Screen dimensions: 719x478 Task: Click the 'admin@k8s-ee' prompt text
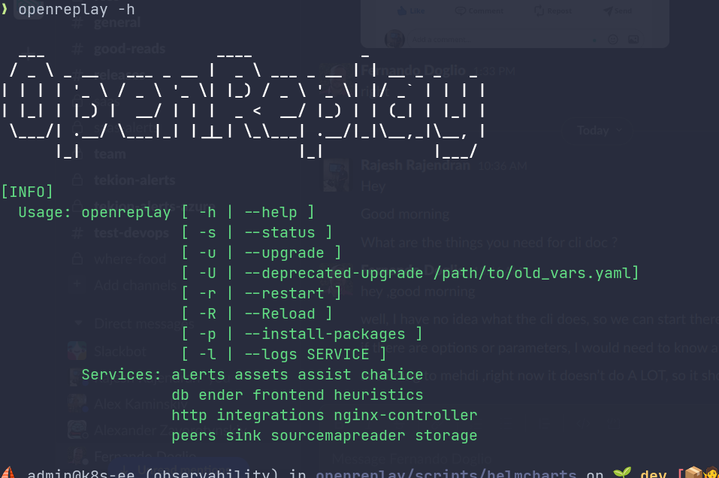tap(81, 473)
